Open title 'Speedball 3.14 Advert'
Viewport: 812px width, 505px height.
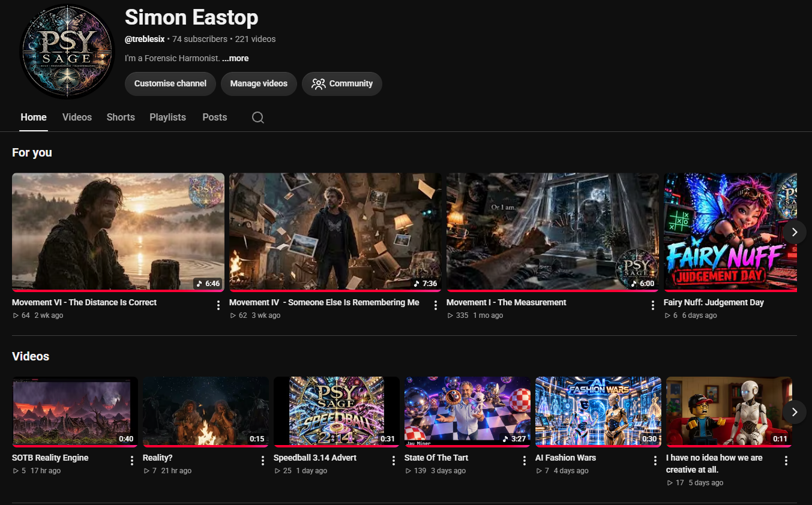point(315,458)
